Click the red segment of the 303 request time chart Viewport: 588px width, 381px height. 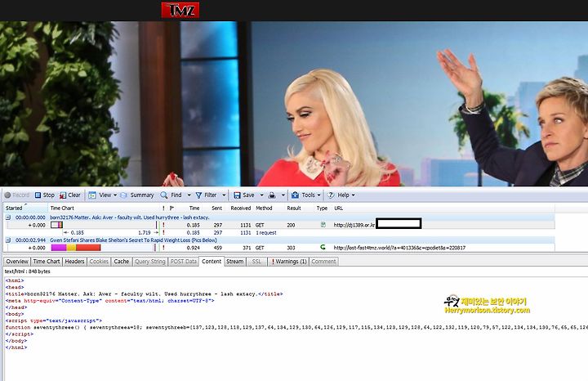click(x=88, y=248)
